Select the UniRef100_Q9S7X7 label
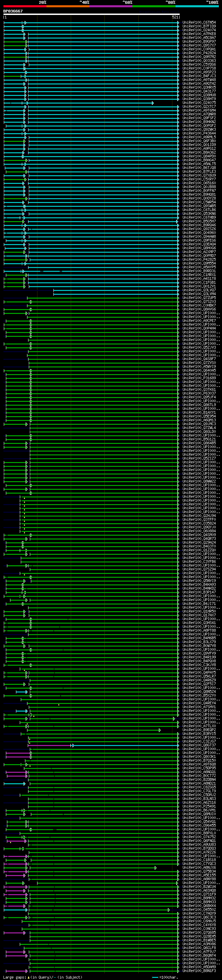The width and height of the screenshot is (222, 980). [199, 46]
